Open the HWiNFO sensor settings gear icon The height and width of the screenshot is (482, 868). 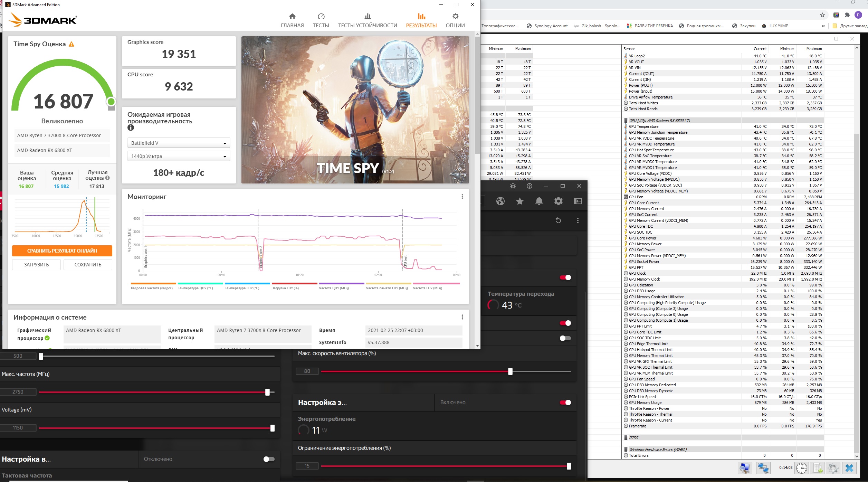pyautogui.click(x=833, y=468)
